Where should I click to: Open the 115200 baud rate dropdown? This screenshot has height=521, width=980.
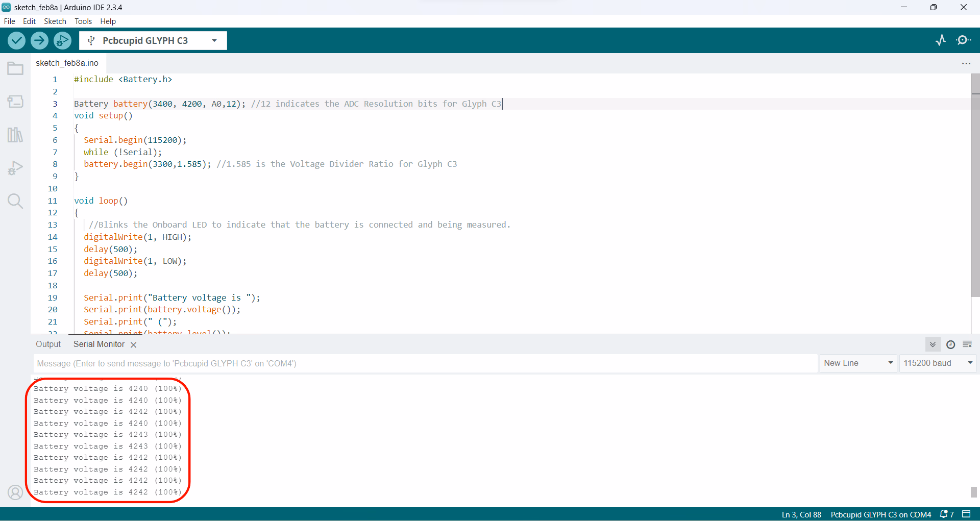938,363
